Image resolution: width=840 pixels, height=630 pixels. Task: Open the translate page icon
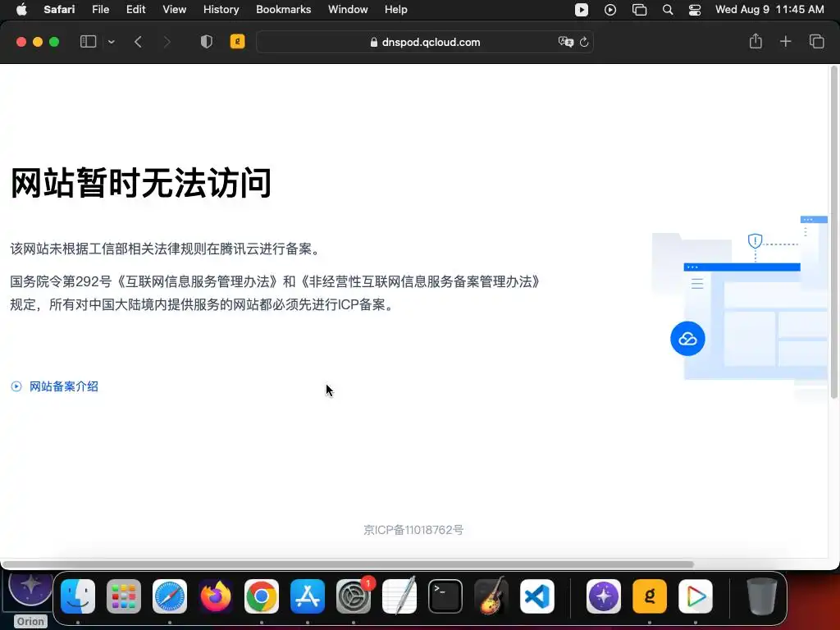pyautogui.click(x=566, y=42)
